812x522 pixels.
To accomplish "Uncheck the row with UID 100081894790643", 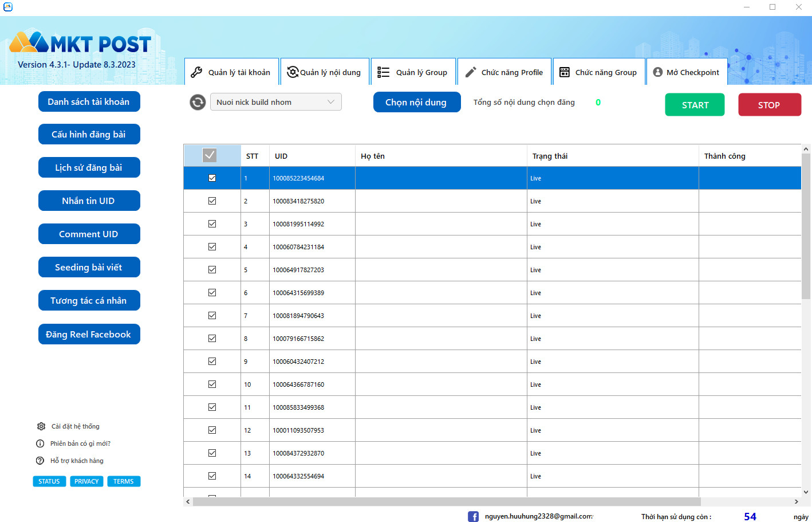I will pyautogui.click(x=212, y=316).
